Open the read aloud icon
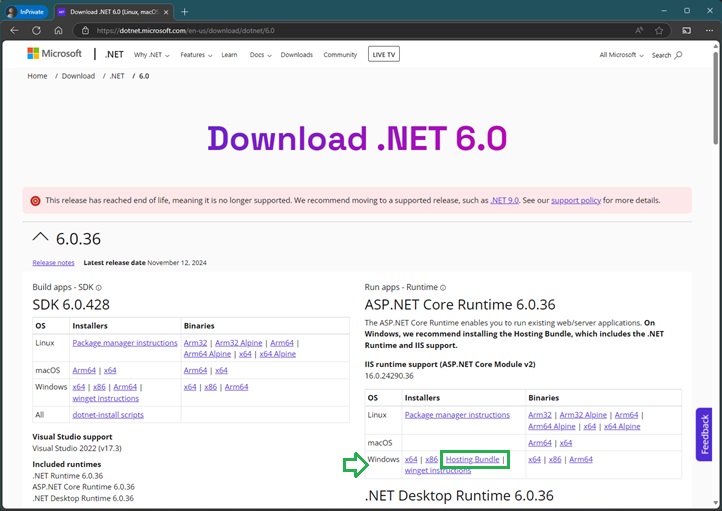The width and height of the screenshot is (722, 511). click(x=639, y=30)
